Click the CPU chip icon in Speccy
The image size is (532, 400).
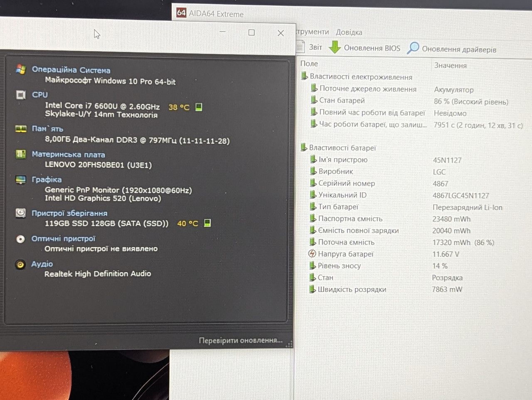pos(20,95)
